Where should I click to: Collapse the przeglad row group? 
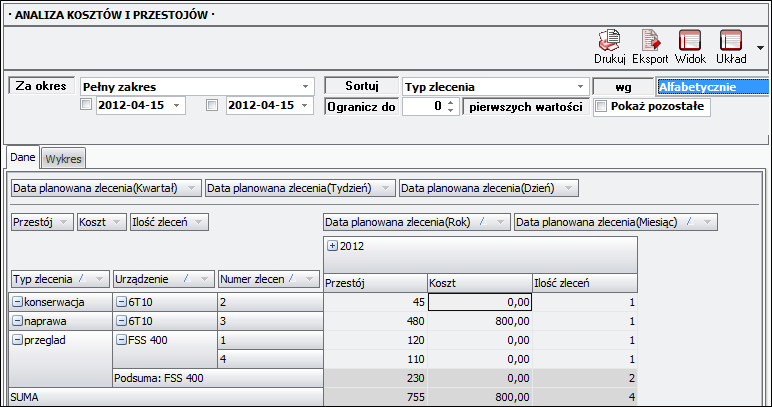point(17,339)
